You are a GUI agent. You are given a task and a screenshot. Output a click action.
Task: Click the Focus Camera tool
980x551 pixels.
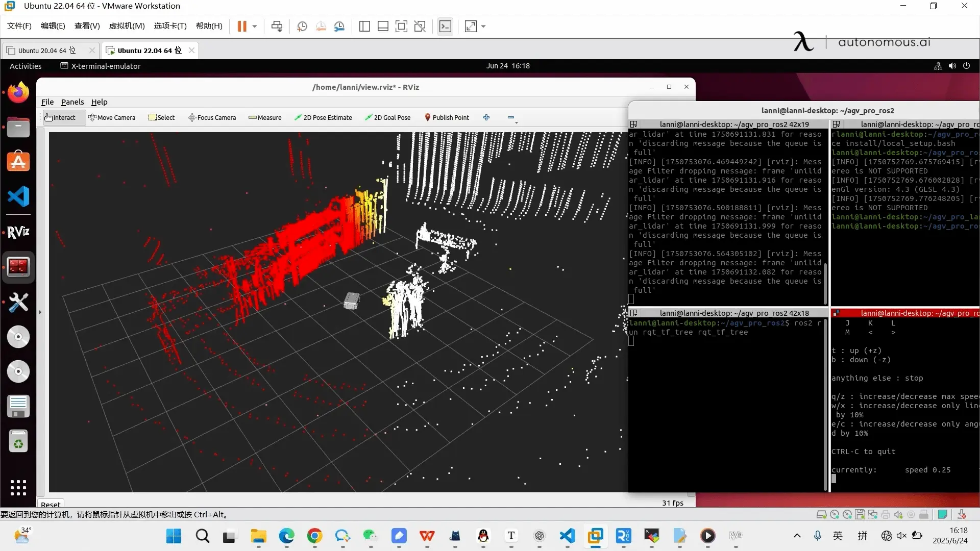pos(212,117)
